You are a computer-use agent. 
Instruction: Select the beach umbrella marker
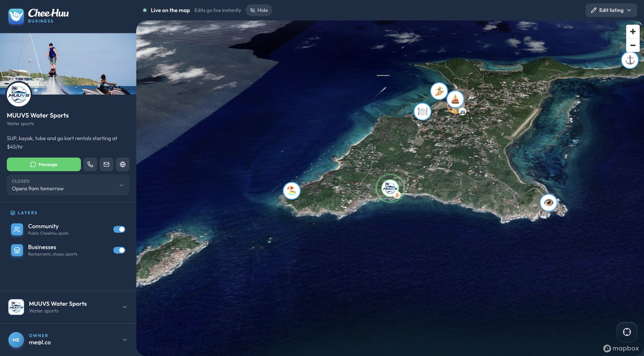tap(291, 191)
